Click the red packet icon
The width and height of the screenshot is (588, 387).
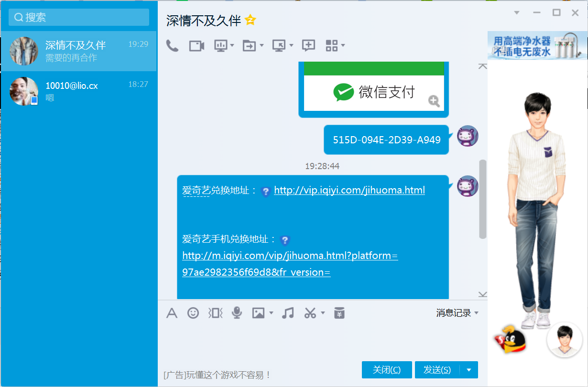[339, 313]
